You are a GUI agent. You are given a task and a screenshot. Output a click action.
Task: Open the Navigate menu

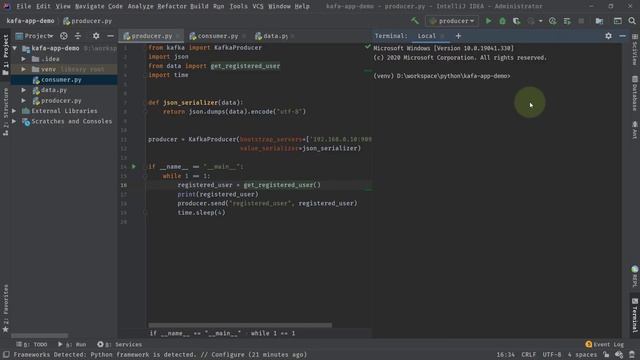click(x=89, y=6)
